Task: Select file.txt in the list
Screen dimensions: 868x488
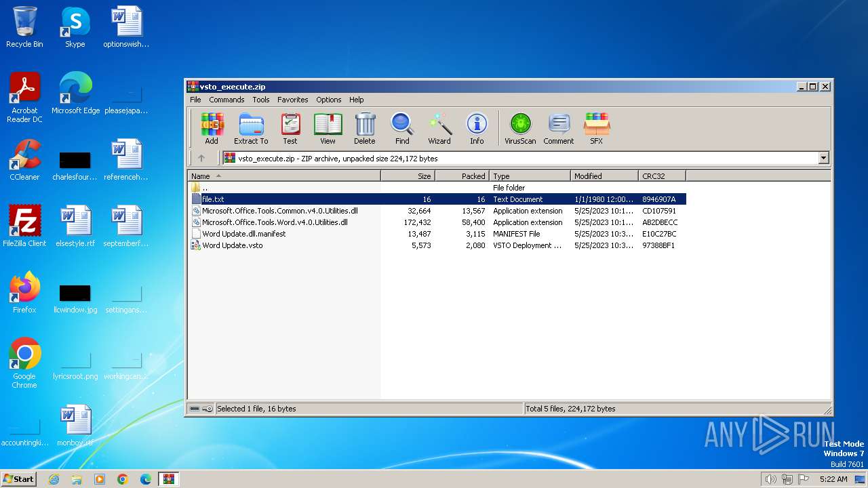Action: (437, 199)
